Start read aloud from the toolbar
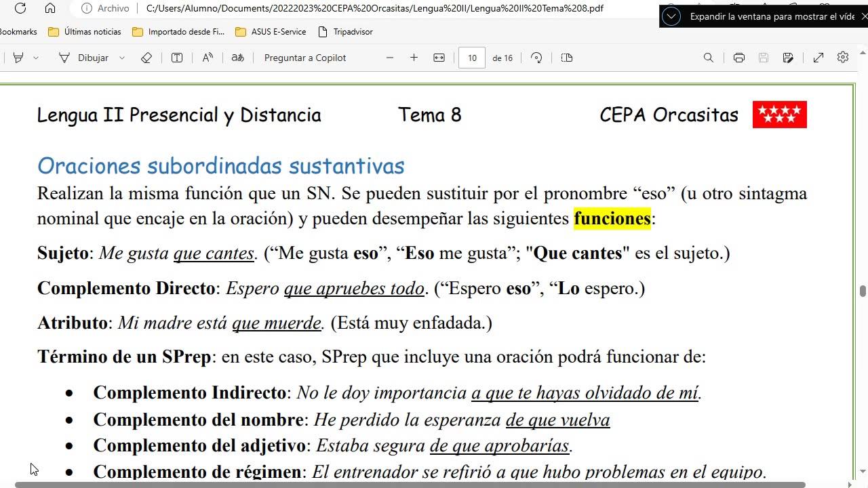The width and height of the screenshot is (868, 488). tap(208, 58)
